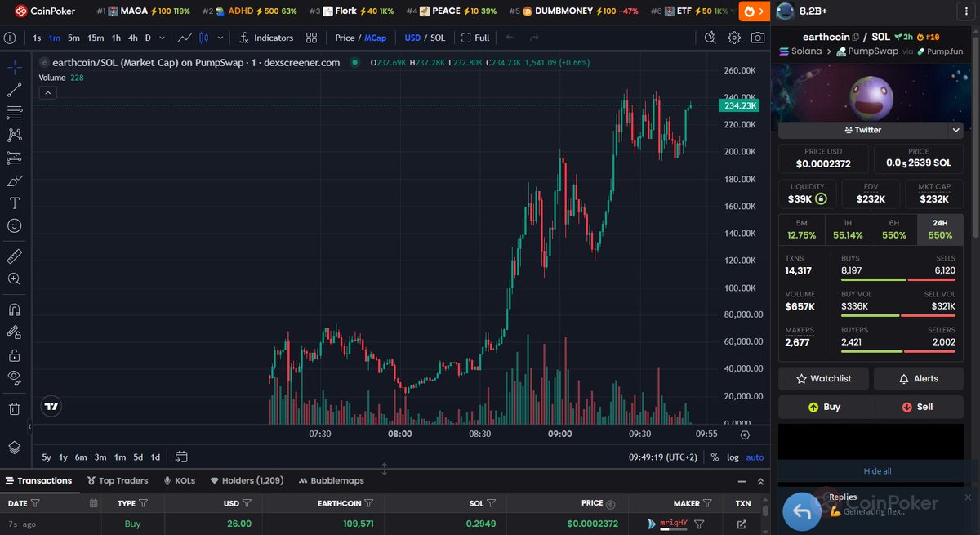Filter transactions by type funnel icon
This screenshot has height=535, width=980.
(x=143, y=503)
